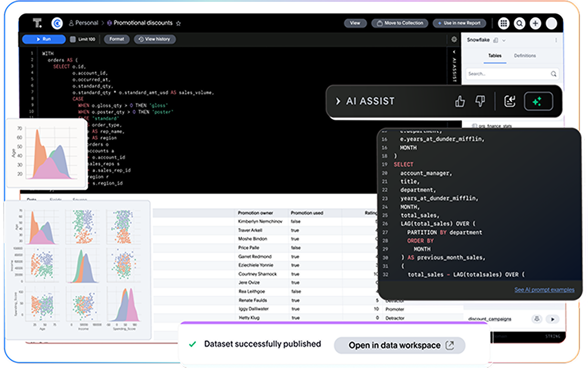Collapse the AI Assist panel with chevron
The image size is (588, 368).
click(x=338, y=101)
